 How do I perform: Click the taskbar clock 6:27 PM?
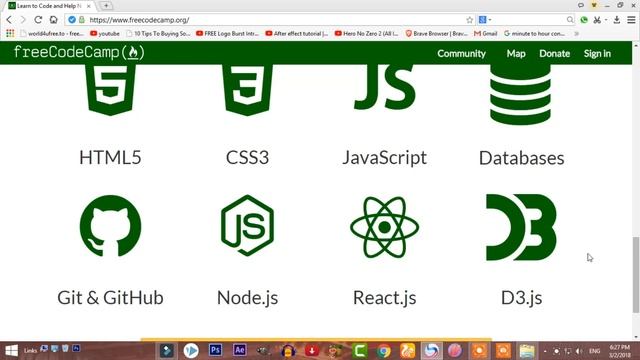[x=620, y=351]
